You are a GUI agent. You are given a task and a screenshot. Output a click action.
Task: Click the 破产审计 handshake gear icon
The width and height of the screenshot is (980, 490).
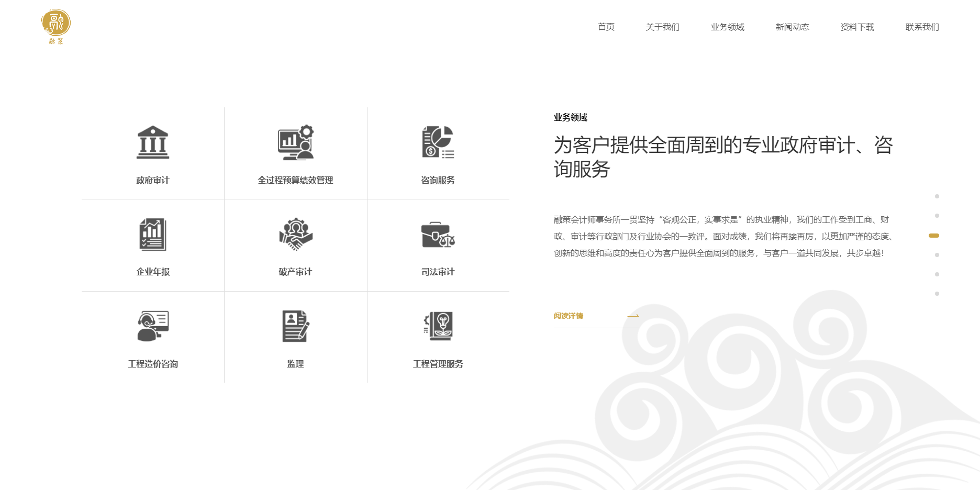[x=296, y=234]
